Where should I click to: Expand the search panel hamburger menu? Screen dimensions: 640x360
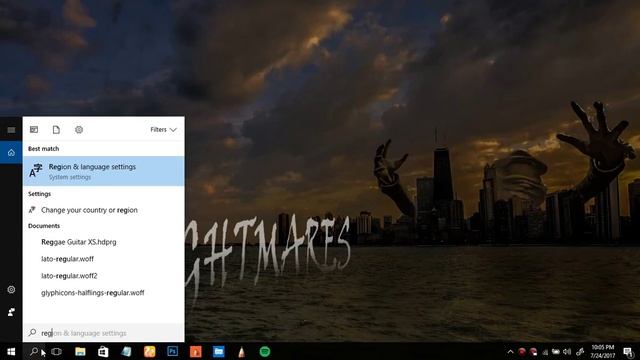click(x=11, y=130)
